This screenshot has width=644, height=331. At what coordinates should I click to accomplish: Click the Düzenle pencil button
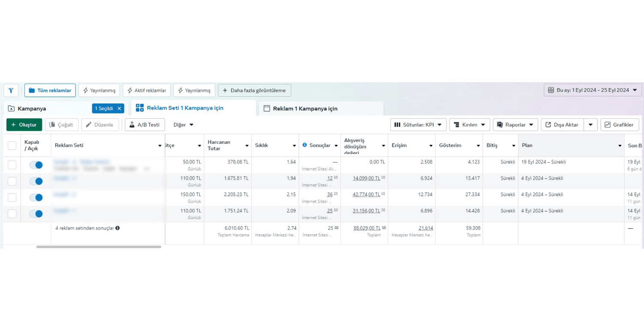100,125
